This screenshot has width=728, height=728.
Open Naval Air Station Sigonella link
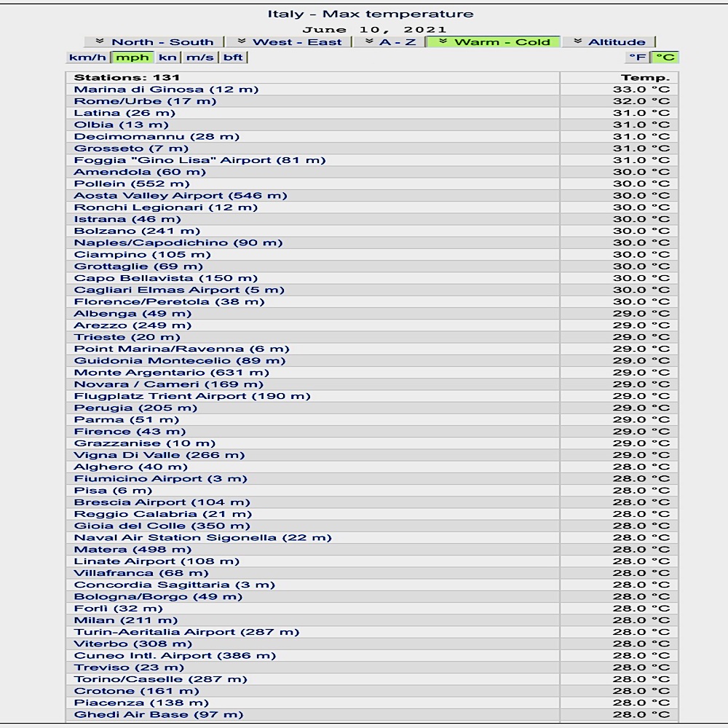pyautogui.click(x=202, y=538)
